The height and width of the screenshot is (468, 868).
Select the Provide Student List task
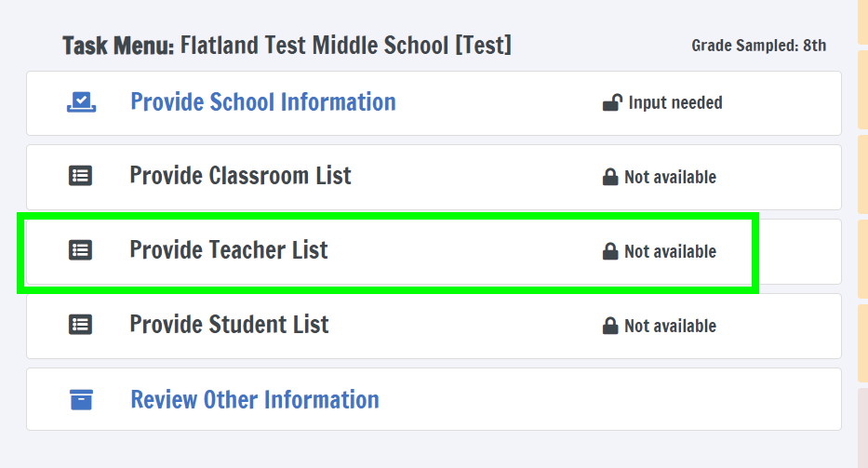(229, 325)
